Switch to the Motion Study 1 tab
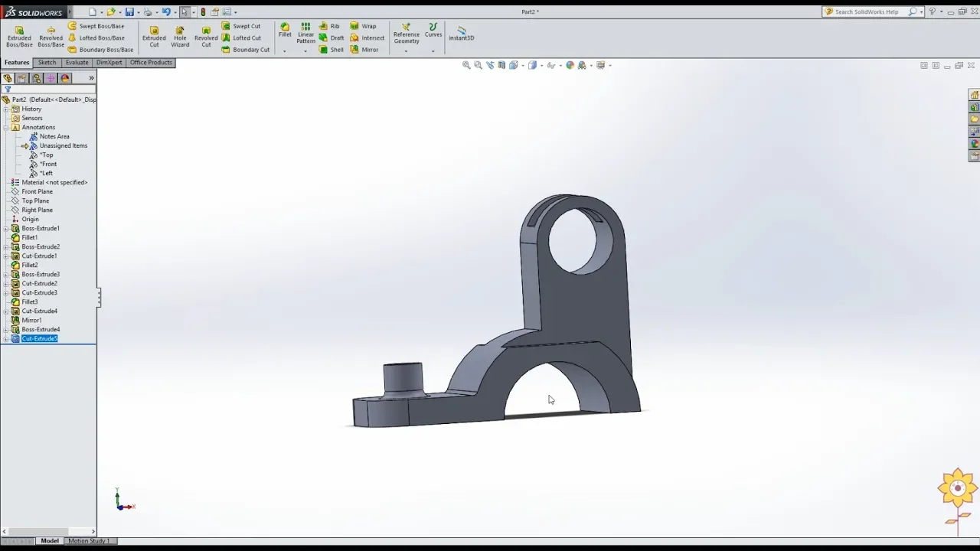 pos(89,541)
